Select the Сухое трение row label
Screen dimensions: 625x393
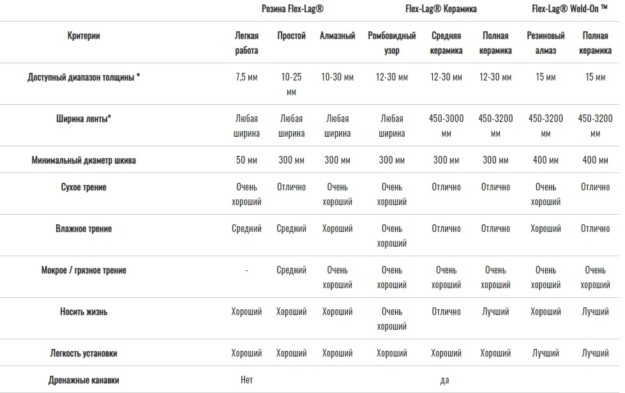(84, 187)
